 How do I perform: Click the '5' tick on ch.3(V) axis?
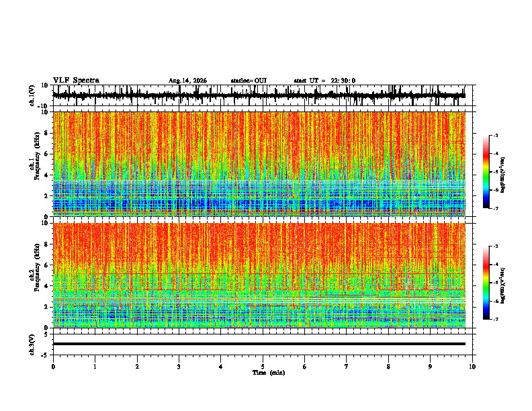(46, 334)
